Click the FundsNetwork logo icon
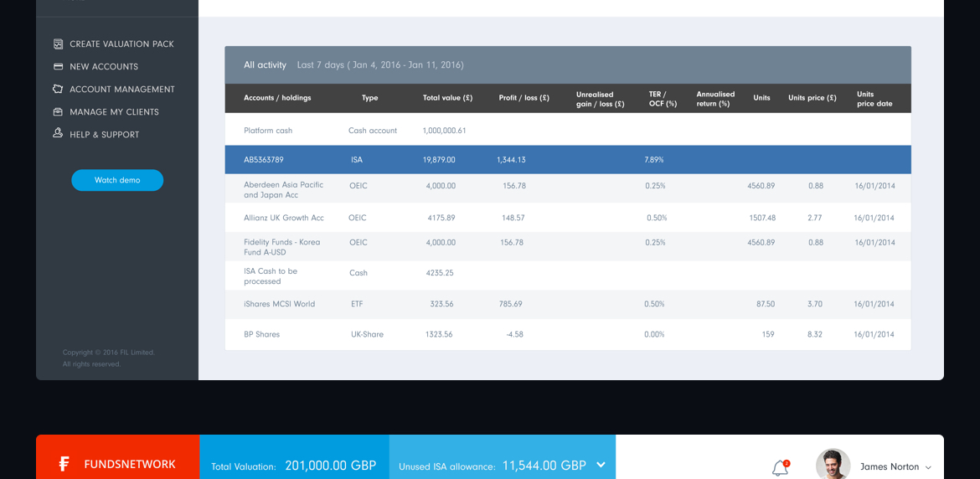The width and height of the screenshot is (980, 479). pyautogui.click(x=64, y=464)
